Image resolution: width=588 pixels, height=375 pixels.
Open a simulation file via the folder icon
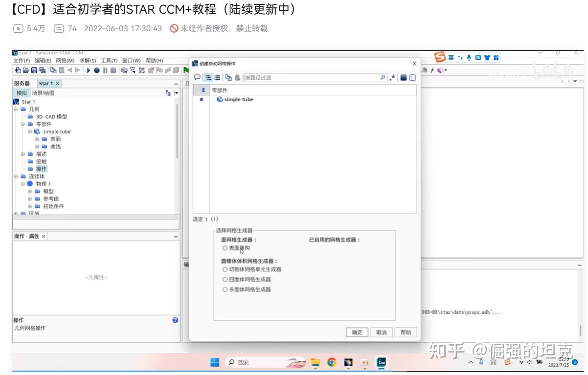pos(26,70)
